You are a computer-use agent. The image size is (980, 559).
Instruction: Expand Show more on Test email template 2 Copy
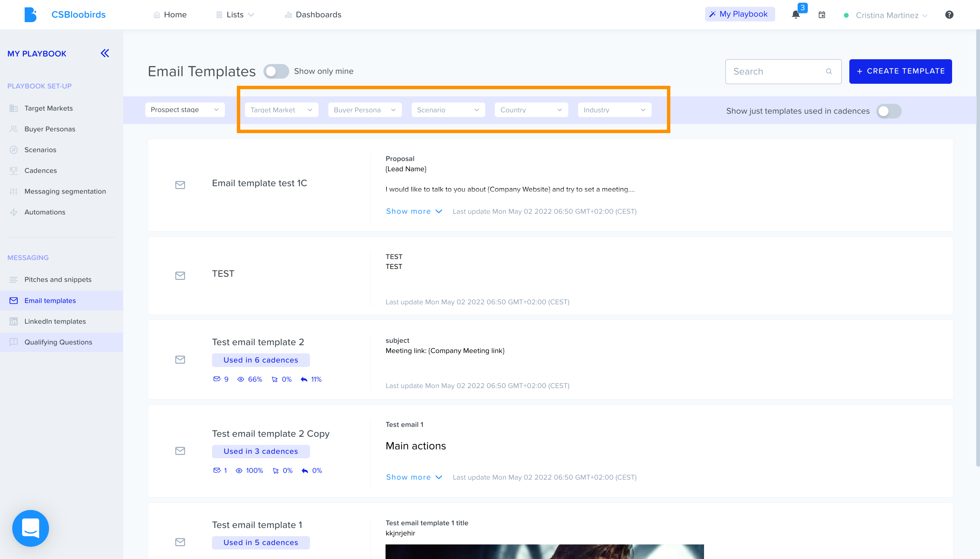point(414,477)
